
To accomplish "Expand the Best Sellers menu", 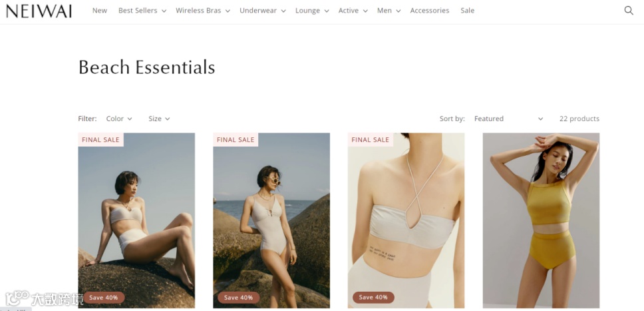I will 142,11.
